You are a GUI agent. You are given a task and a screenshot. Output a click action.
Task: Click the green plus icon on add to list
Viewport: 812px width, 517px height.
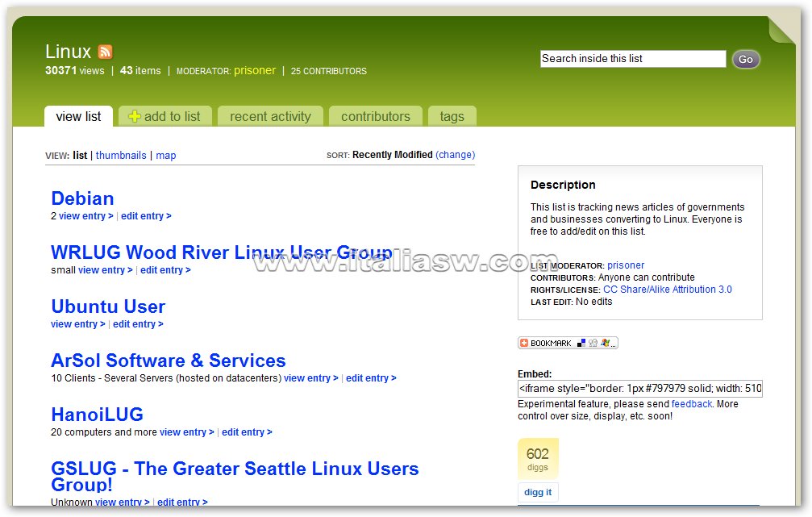click(134, 117)
